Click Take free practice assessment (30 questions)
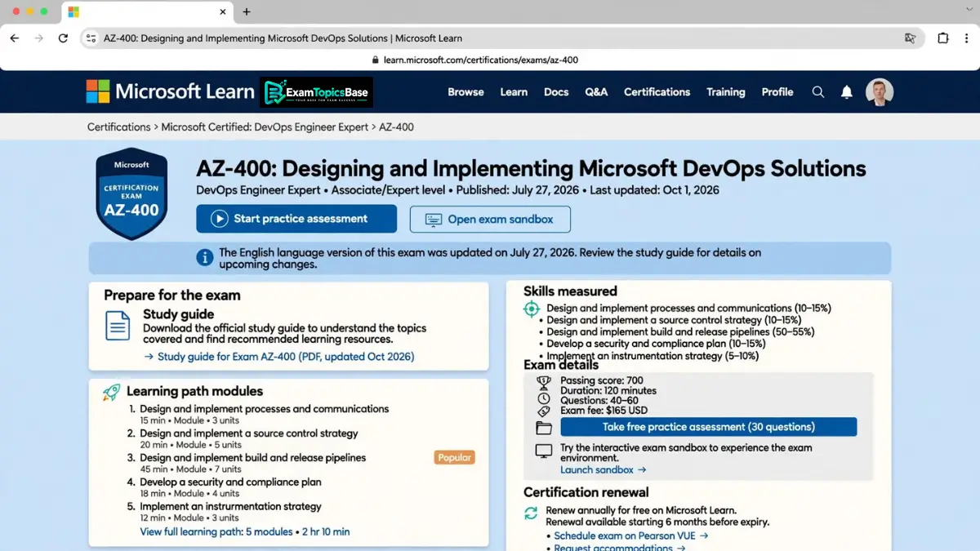This screenshot has width=980, height=551. [709, 427]
